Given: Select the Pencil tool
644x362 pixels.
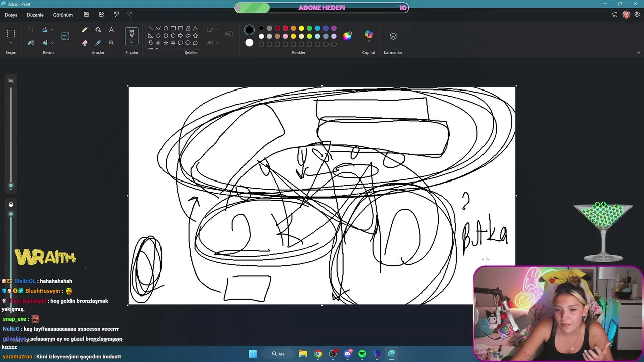Looking at the screenshot, I should 85,30.
